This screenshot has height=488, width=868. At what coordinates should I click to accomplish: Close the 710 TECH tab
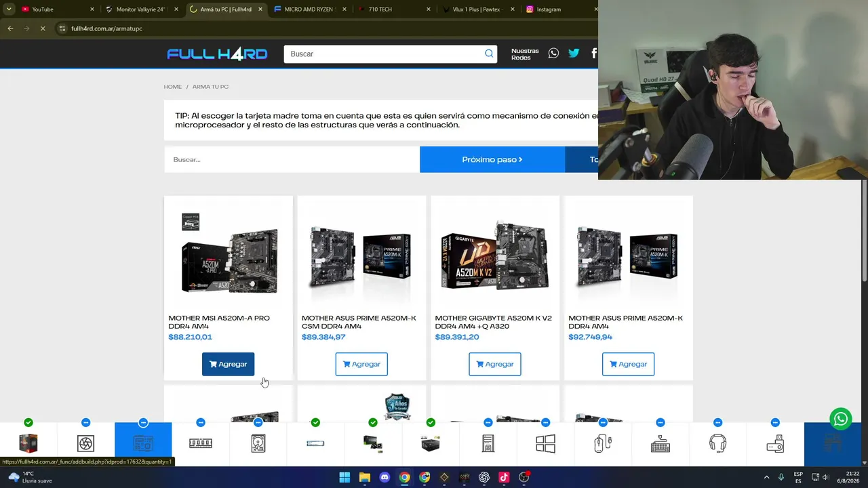tap(429, 9)
